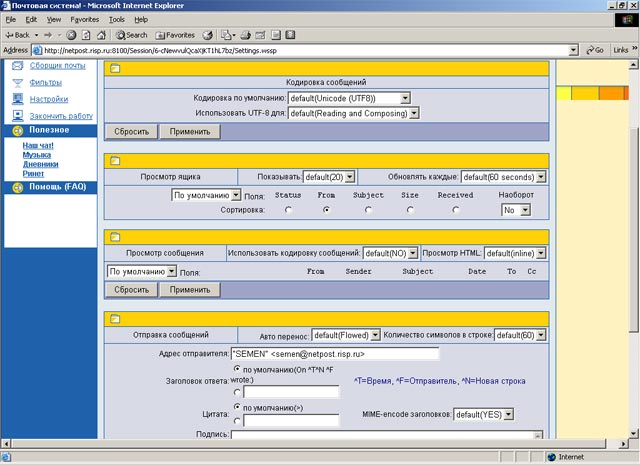Go to Home page icon
The image size is (640, 465).
pos(101,35)
